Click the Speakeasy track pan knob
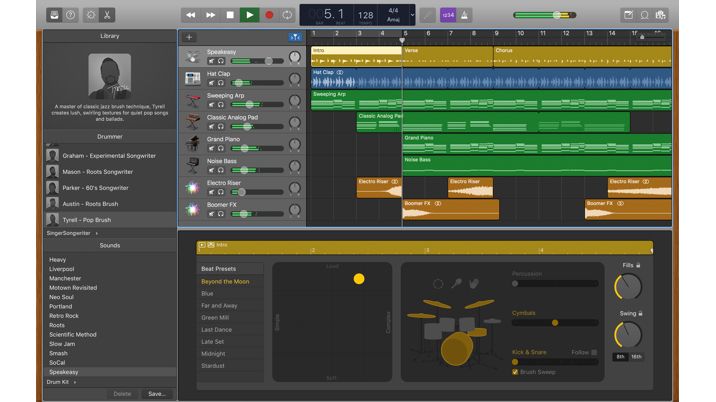Screen dimensions: 716x402 click(x=295, y=57)
